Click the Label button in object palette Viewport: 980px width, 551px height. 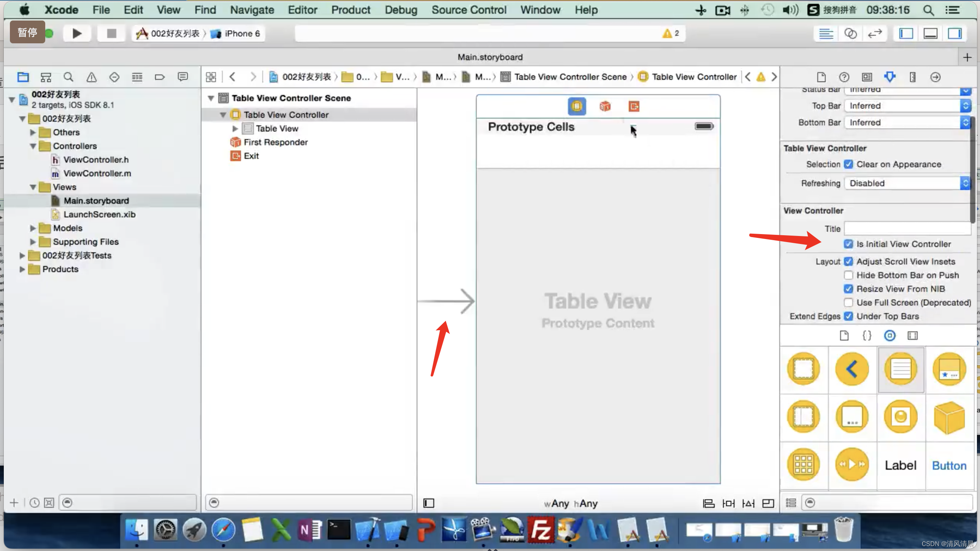point(901,465)
